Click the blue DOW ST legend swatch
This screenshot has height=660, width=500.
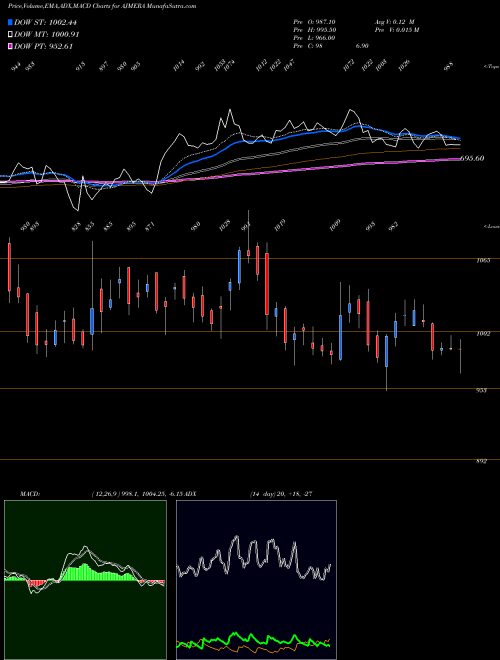(x=10, y=22)
